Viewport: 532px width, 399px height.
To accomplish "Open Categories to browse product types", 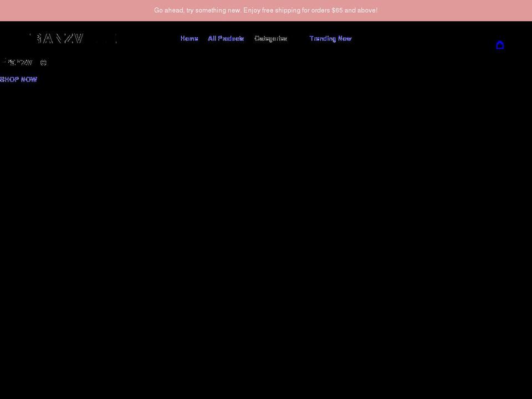I will [270, 38].
